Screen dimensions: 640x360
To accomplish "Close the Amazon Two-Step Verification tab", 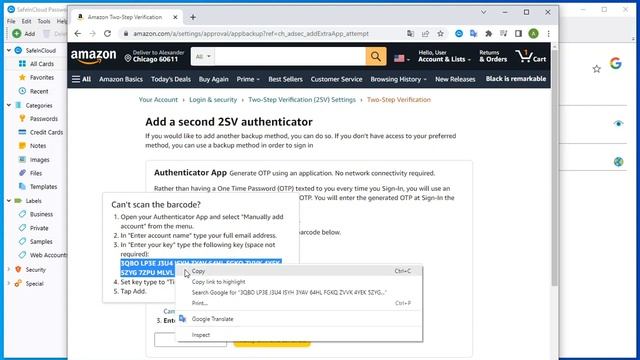I will [175, 17].
